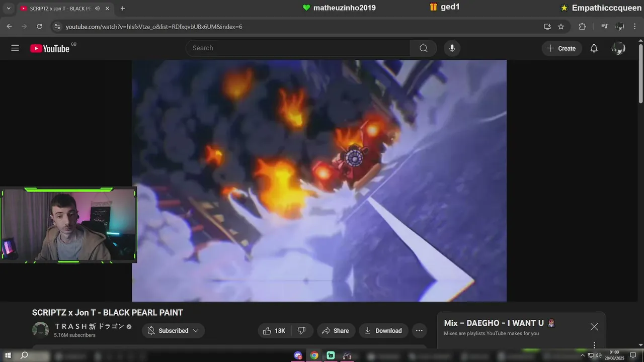The height and width of the screenshot is (362, 644).
Task: Focus the browser address bar URL
Action: 154,27
